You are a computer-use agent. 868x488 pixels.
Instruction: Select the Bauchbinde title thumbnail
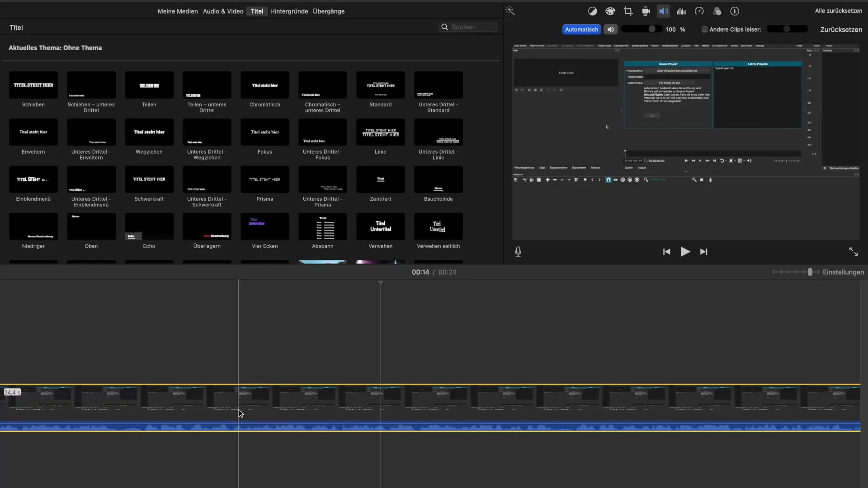coord(439,179)
